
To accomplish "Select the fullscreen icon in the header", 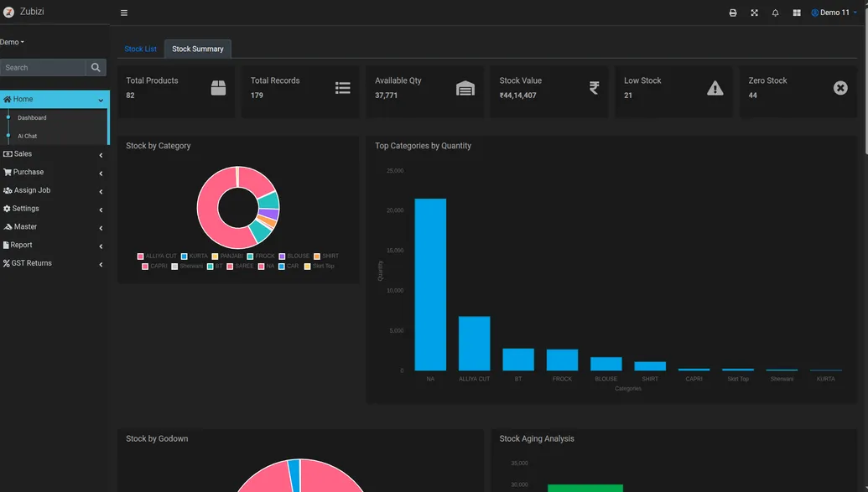I will coord(754,12).
